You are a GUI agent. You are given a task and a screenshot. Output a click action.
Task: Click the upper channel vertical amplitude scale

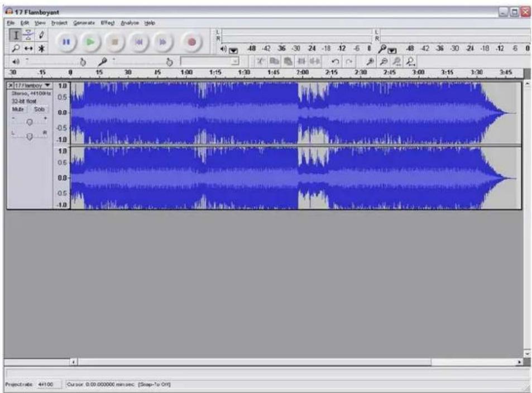[x=62, y=113]
